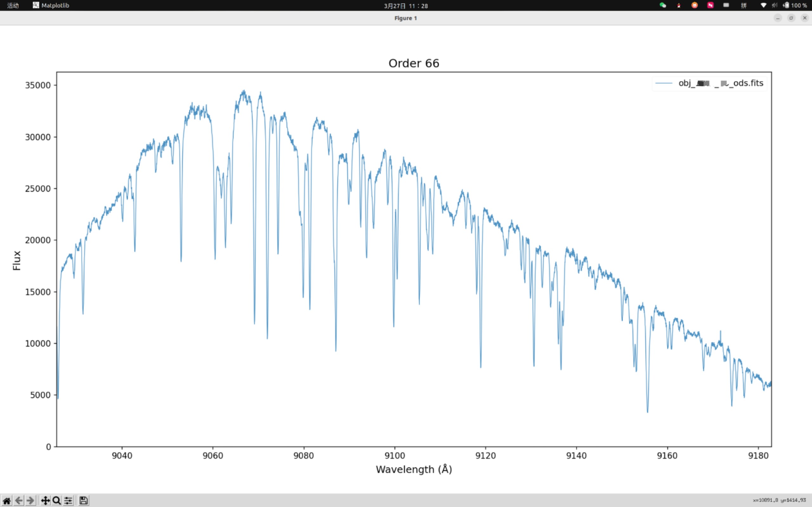Click the Save figure floppy icon
The height and width of the screenshot is (507, 812).
83,501
